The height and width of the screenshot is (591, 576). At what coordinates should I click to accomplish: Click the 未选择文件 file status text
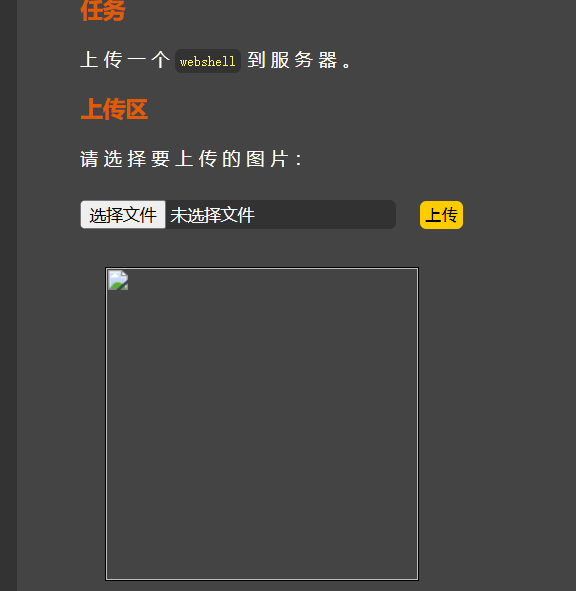(212, 215)
